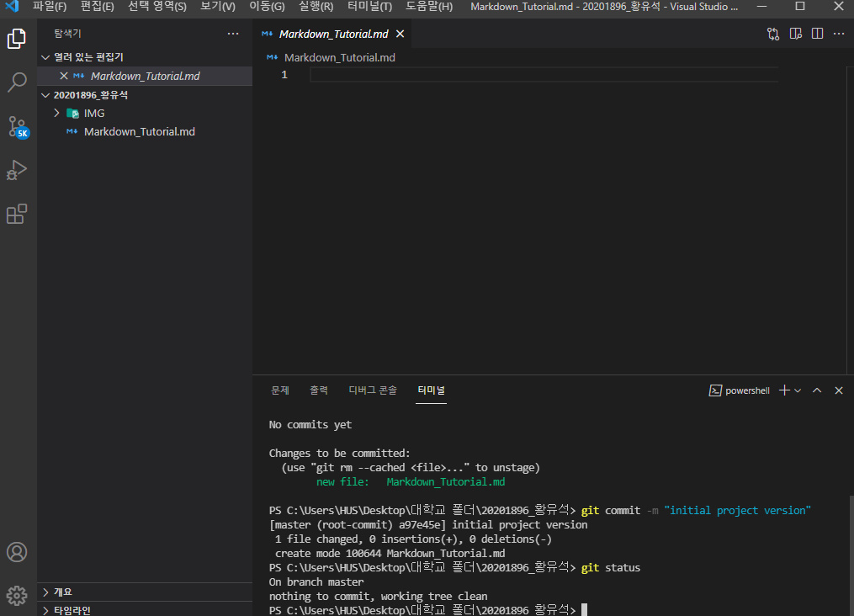Open the 보기(V) menu
854x616 pixels.
[x=218, y=7]
